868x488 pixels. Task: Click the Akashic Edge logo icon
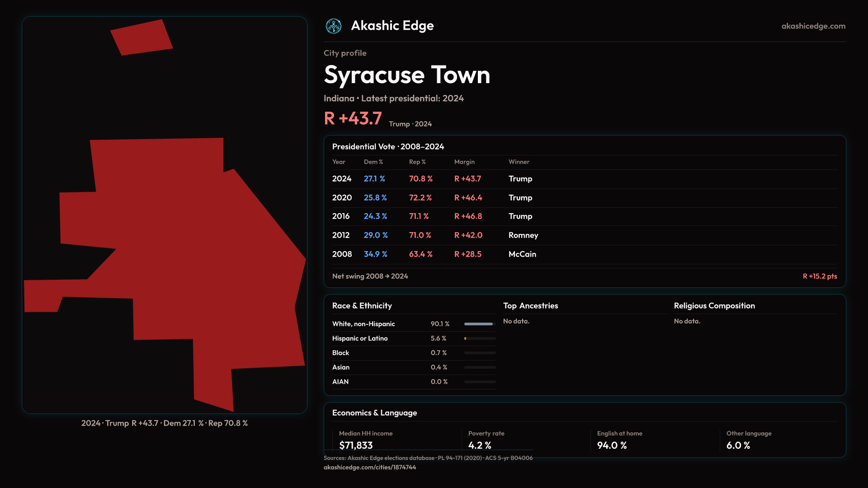(x=334, y=26)
